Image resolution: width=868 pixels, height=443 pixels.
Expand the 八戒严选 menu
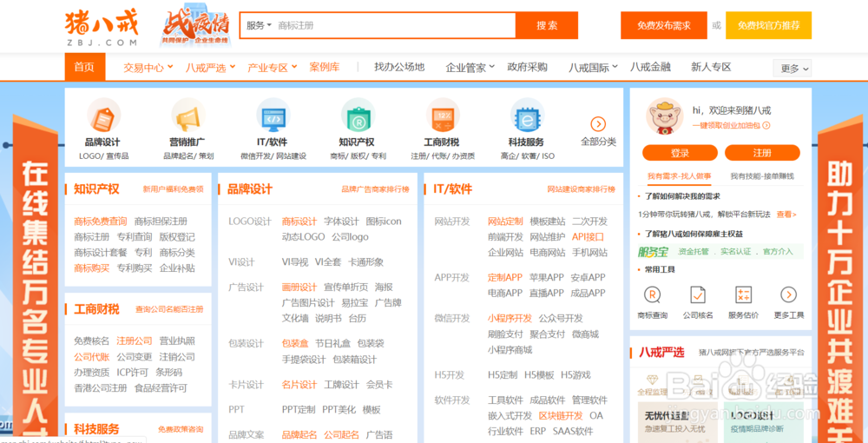click(x=210, y=68)
